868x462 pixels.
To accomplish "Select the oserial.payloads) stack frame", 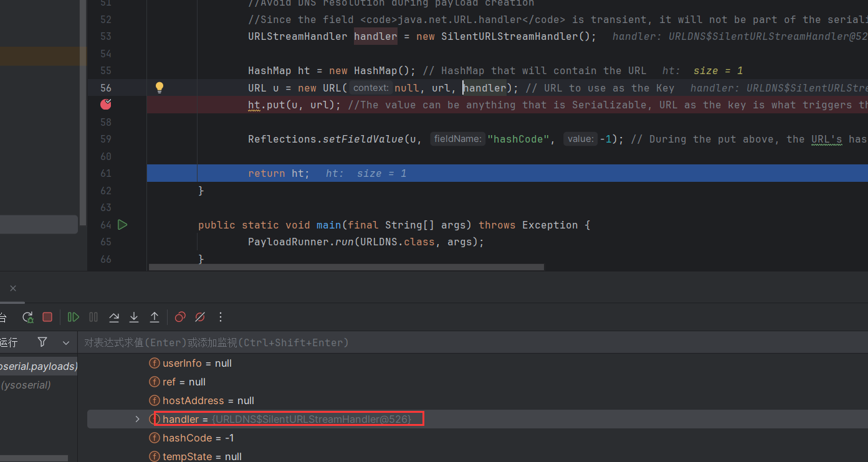I will click(x=39, y=366).
